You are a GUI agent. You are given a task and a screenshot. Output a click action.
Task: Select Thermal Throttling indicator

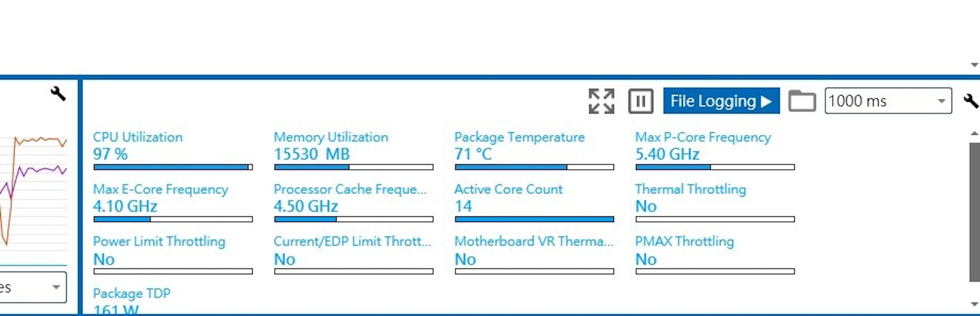pos(715,202)
